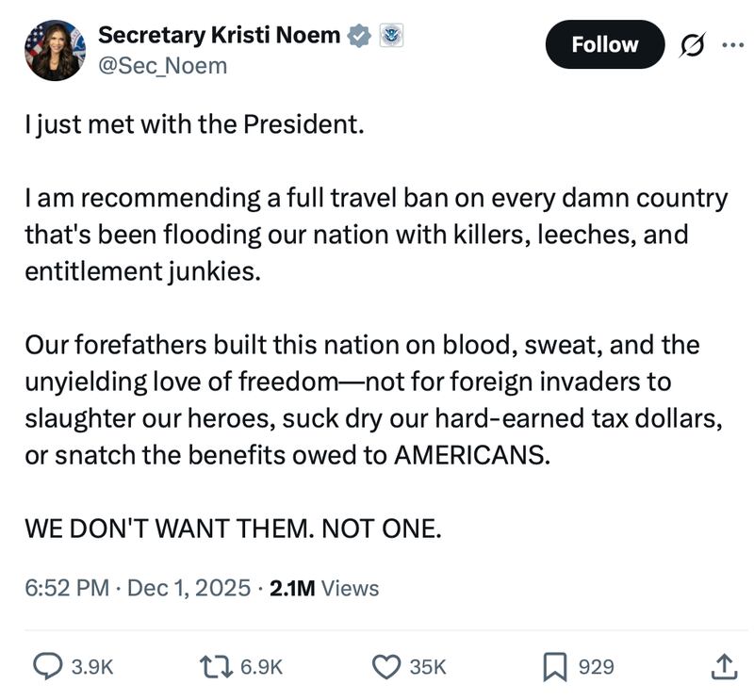Retweet the post using the repost icon

coord(214,665)
